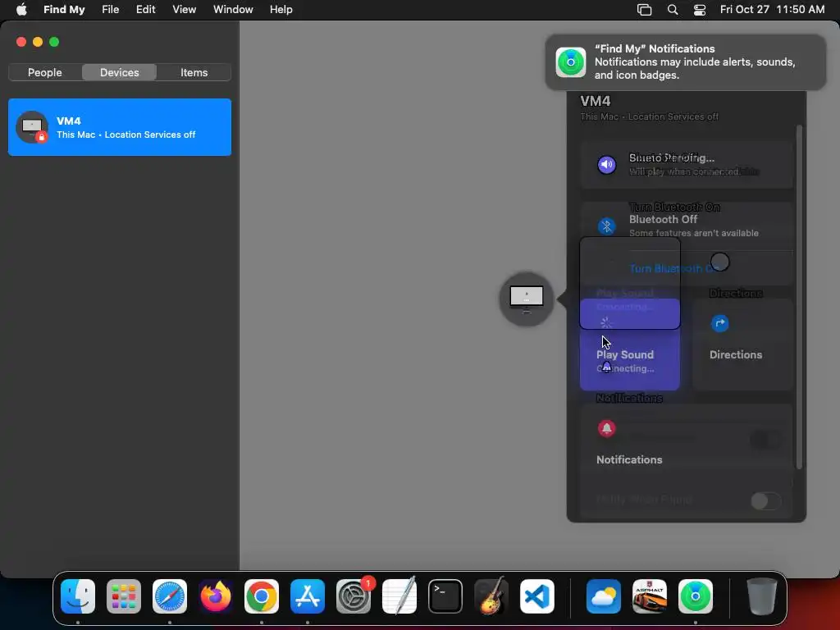Select the Devices tab

[x=120, y=72]
